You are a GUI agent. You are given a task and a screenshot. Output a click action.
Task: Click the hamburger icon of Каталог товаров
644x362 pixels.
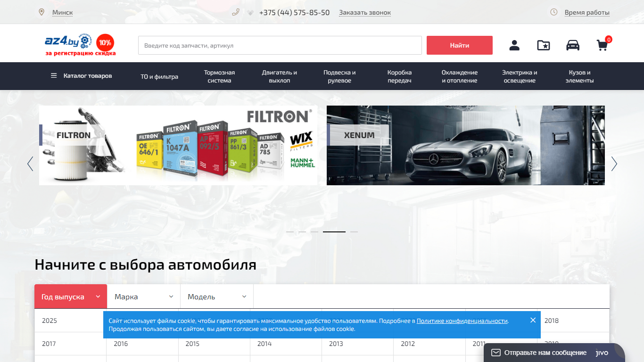coord(54,75)
